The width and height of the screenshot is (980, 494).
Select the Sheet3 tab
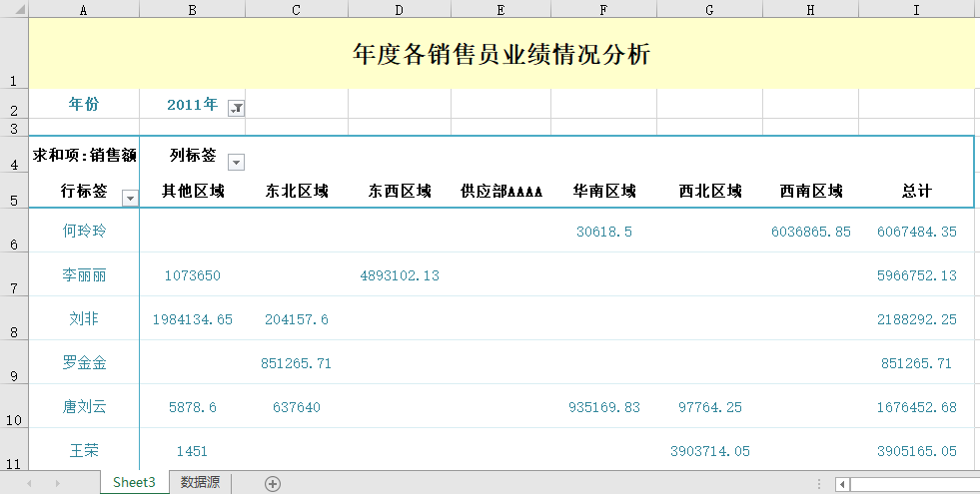134,483
